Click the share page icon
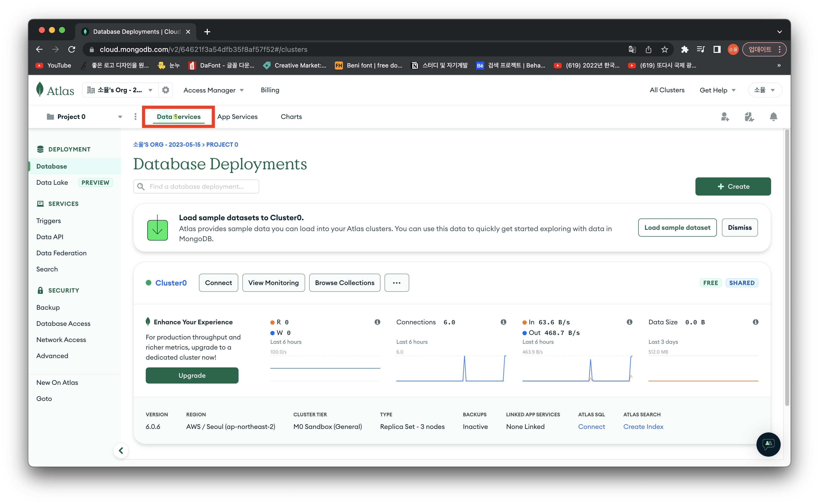819x504 pixels. pyautogui.click(x=648, y=49)
